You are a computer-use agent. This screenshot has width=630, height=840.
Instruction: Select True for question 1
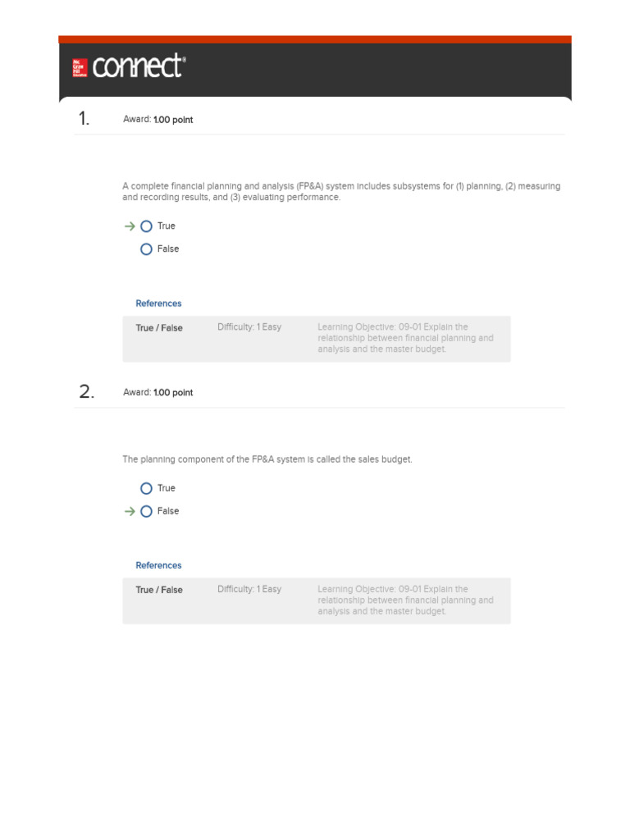[146, 226]
